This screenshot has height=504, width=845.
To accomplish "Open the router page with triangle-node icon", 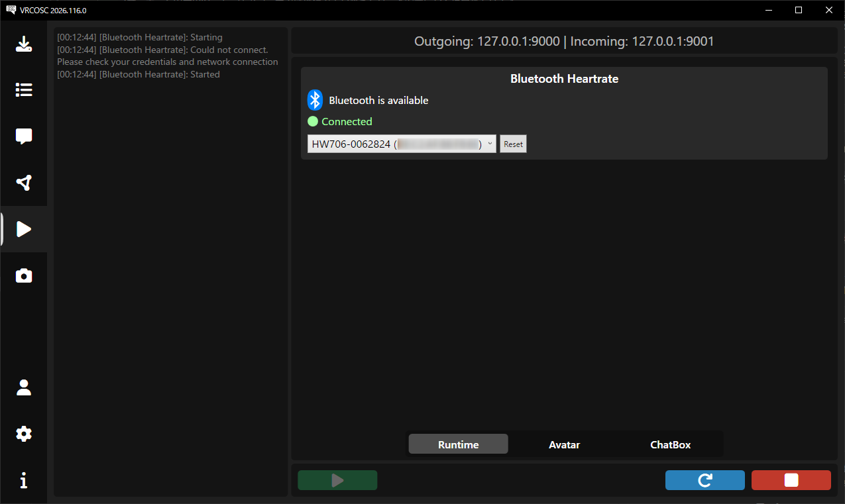I will 24,183.
